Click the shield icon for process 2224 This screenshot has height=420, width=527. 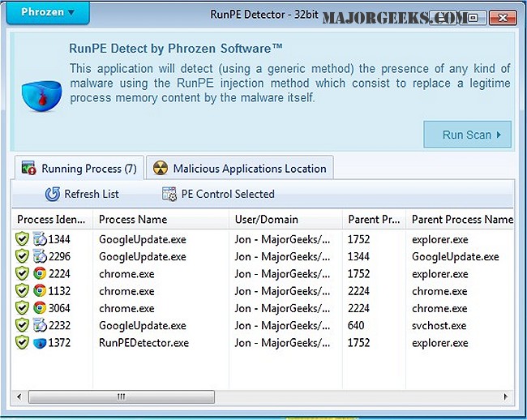(x=22, y=273)
